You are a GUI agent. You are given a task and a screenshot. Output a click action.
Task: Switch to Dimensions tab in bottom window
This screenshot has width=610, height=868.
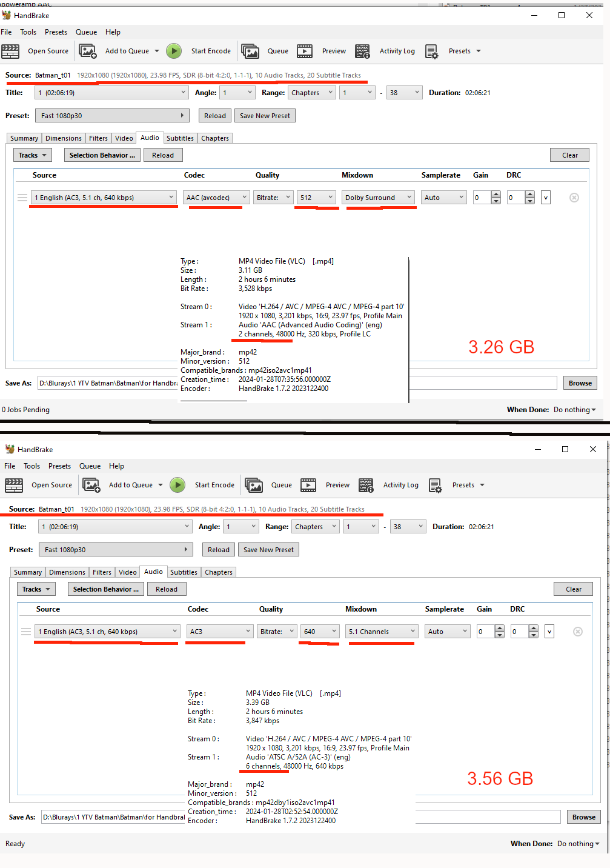(x=67, y=572)
